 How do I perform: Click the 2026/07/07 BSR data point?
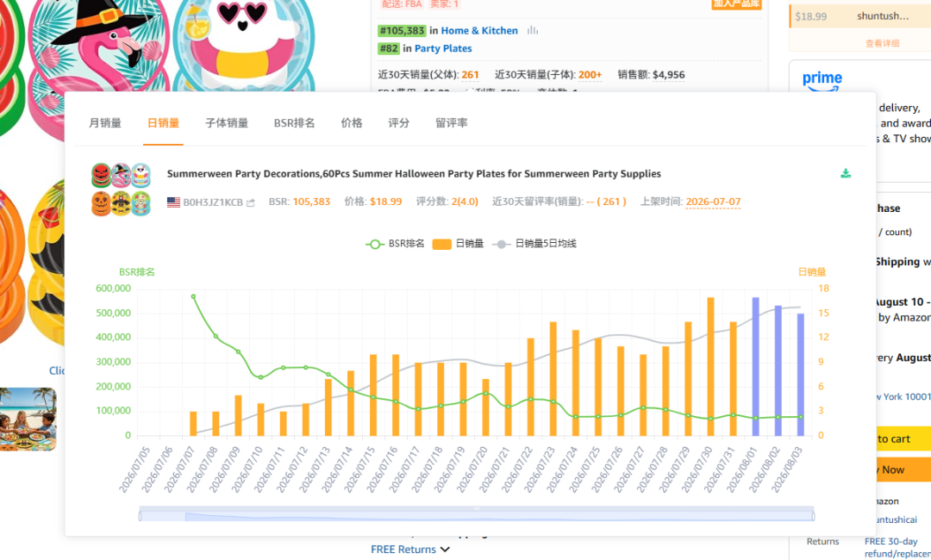[193, 296]
